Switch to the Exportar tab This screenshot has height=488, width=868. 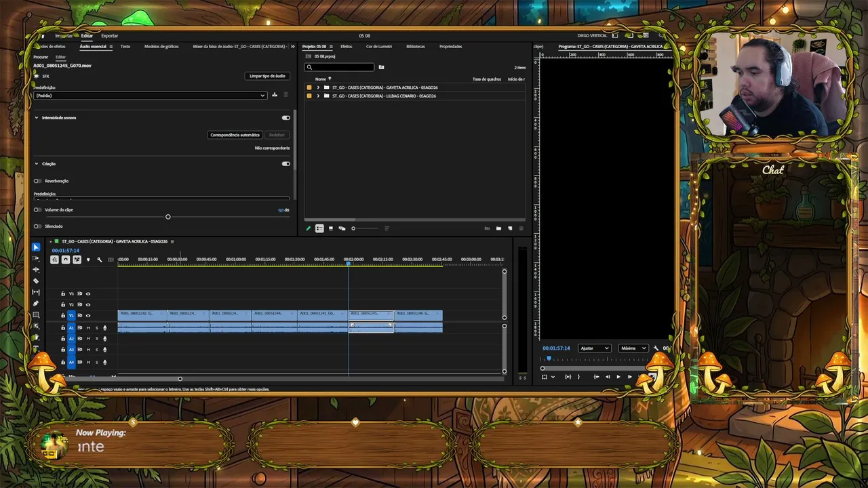[x=109, y=35]
